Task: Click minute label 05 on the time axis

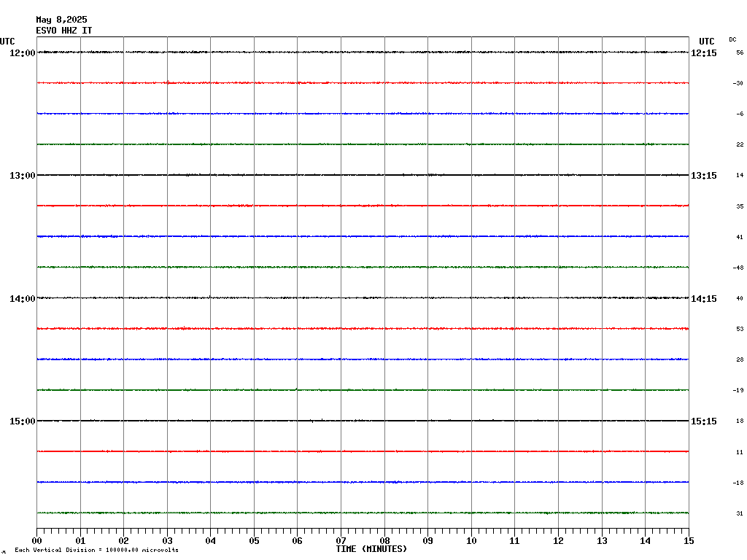Action: pos(254,541)
